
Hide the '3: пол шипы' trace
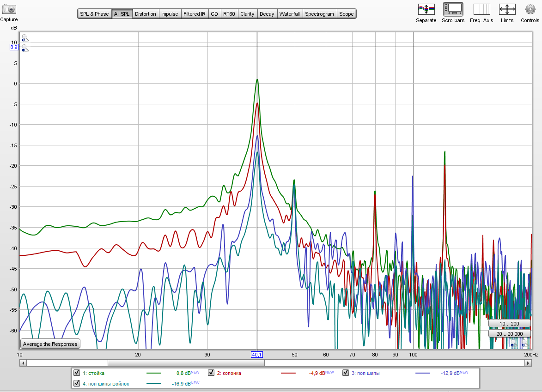pyautogui.click(x=346, y=373)
